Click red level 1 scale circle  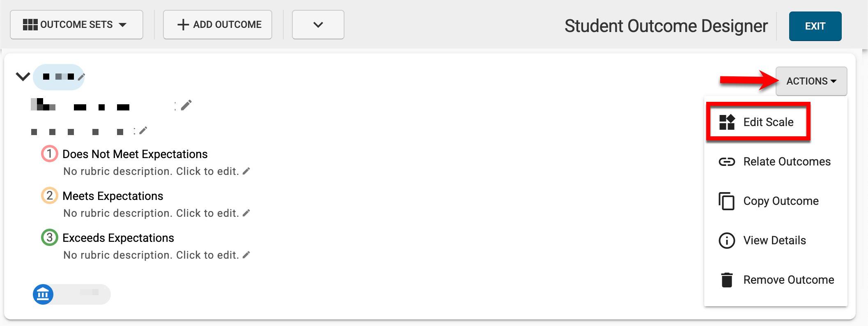(x=49, y=154)
